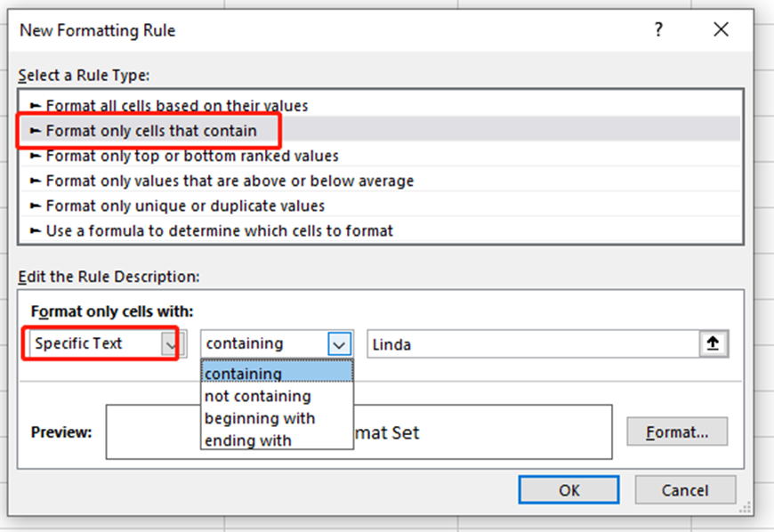Click the containing dropdown arrow

(x=339, y=344)
